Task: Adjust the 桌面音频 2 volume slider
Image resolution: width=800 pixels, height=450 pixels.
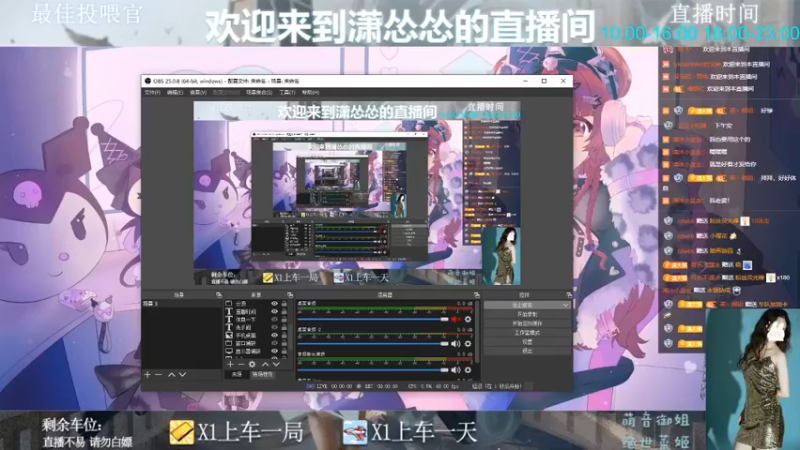Action: click(x=373, y=344)
